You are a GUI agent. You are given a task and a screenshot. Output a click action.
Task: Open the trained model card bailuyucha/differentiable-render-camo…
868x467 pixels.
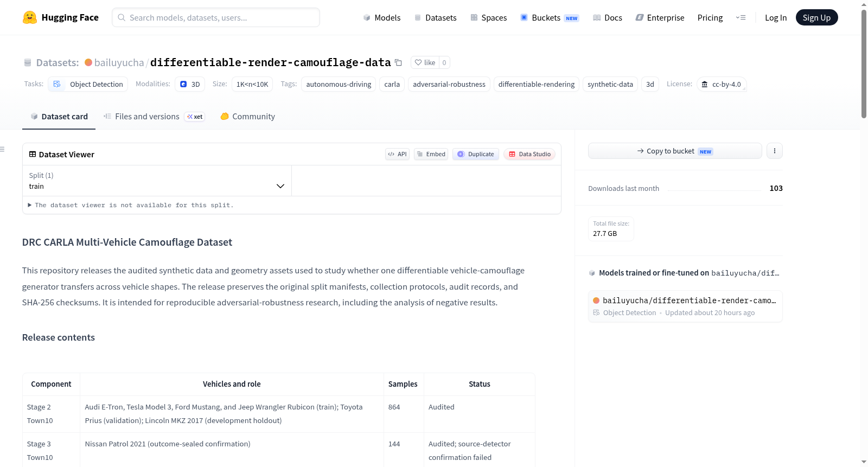(685, 306)
